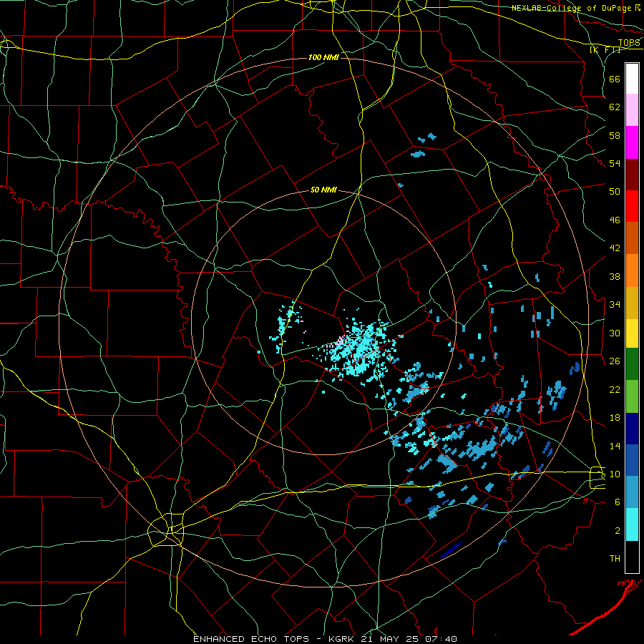Click the cyan legend swatch near 2

click(x=632, y=525)
